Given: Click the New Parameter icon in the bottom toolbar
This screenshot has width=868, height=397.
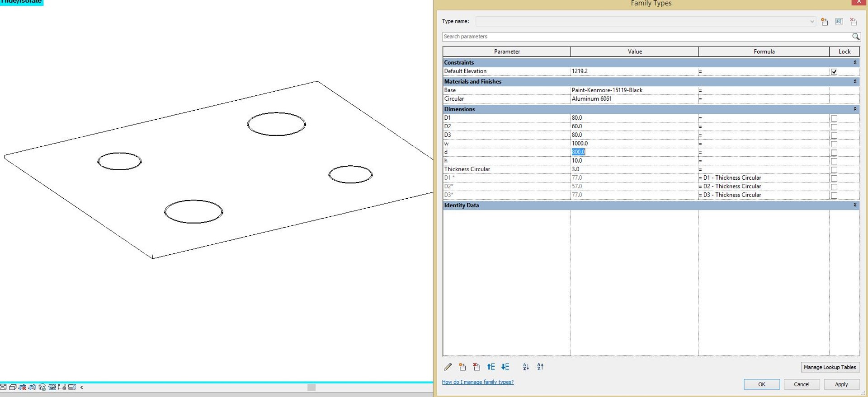Looking at the screenshot, I should tap(462, 367).
